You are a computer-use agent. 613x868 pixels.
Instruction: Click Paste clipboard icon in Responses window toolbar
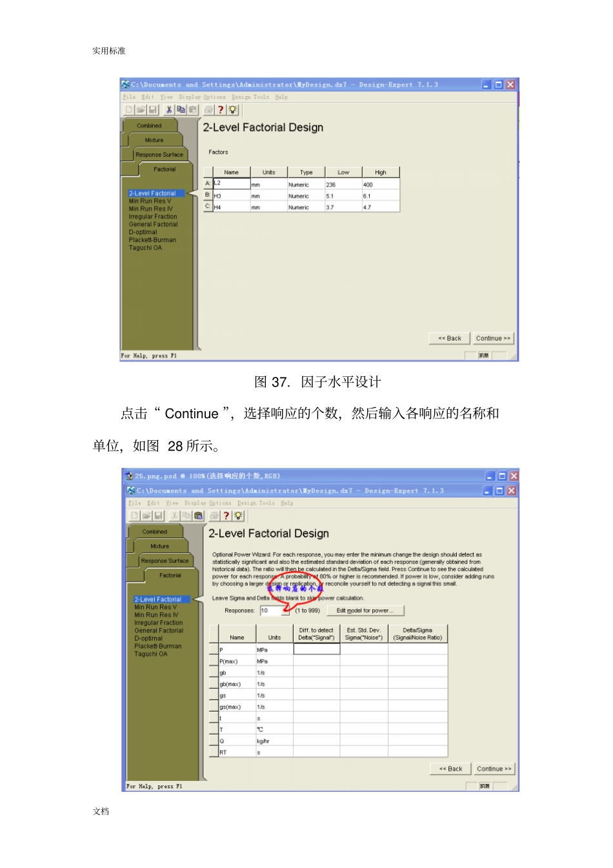click(198, 516)
